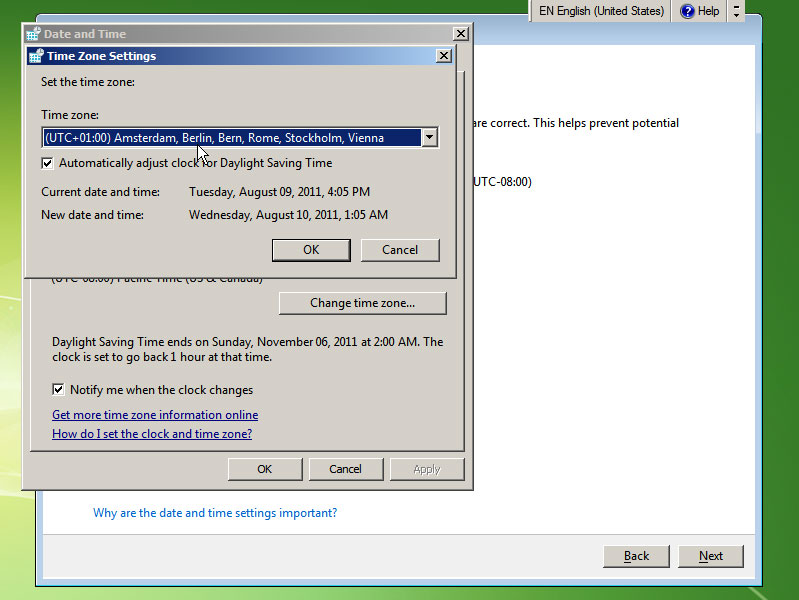Select EN English (United States) input language

[600, 11]
